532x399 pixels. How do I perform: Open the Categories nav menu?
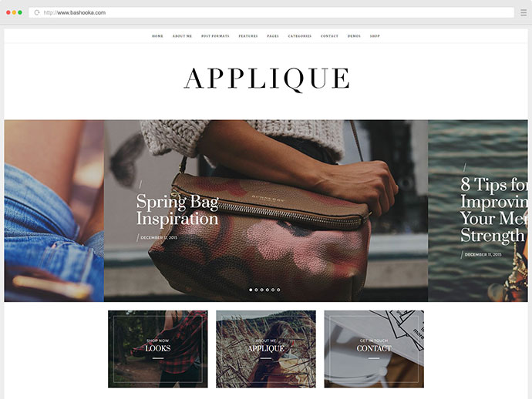click(x=300, y=36)
